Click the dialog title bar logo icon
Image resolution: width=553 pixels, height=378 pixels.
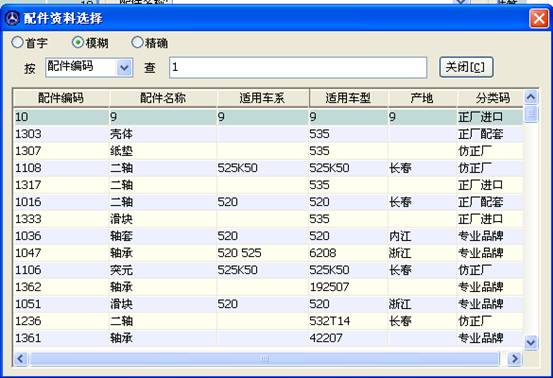tap(12, 18)
